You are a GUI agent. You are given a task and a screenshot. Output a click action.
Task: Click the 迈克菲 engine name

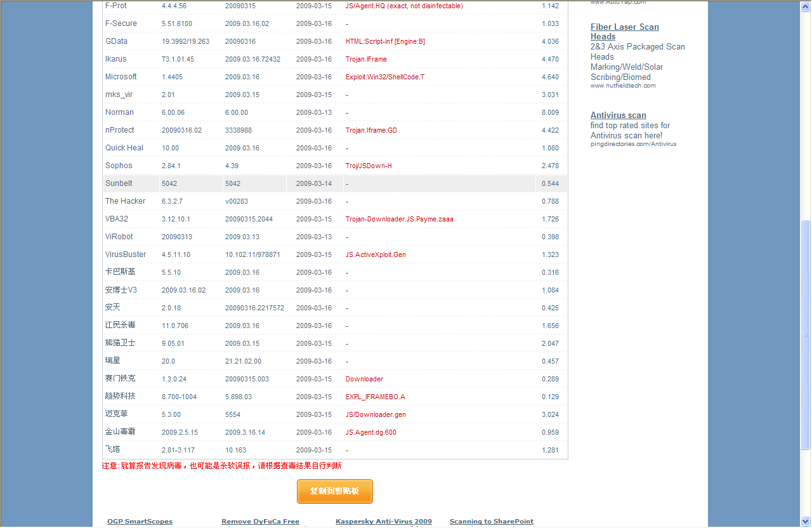[x=117, y=414]
